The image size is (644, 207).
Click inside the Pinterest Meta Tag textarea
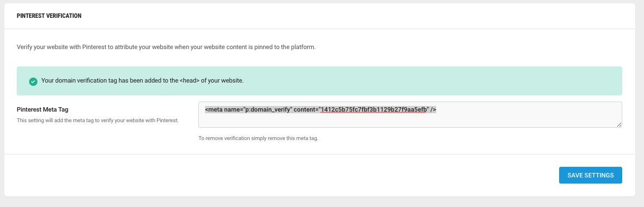pyautogui.click(x=410, y=115)
